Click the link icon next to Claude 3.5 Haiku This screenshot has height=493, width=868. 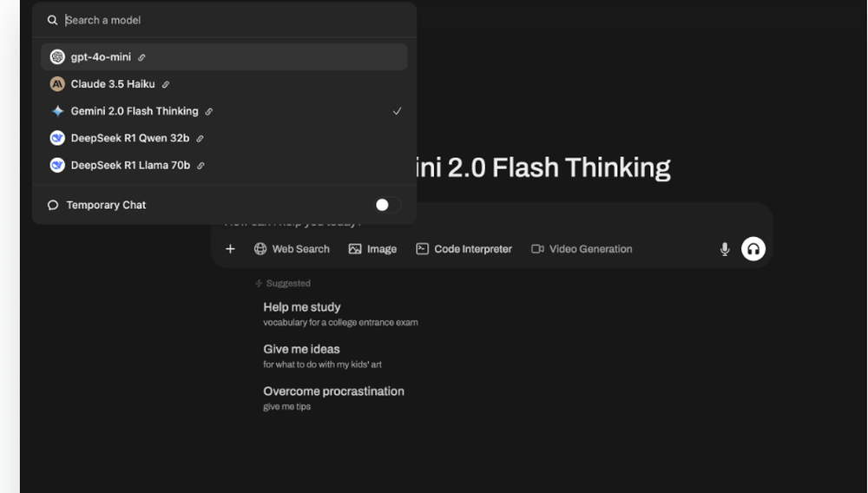click(x=166, y=85)
